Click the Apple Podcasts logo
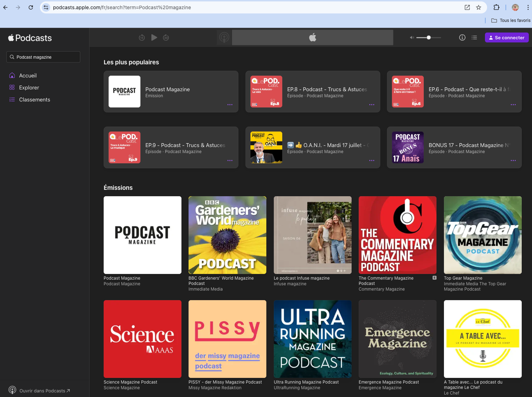This screenshot has width=532, height=397. (x=30, y=38)
